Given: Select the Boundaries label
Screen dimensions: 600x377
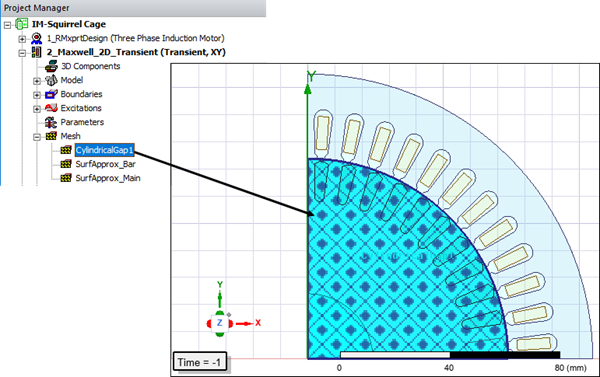Looking at the screenshot, I should (x=81, y=94).
